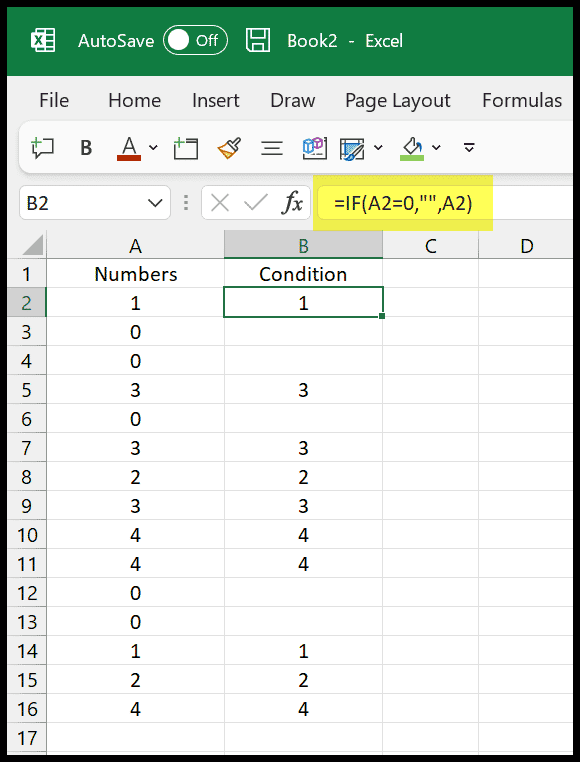Screen dimensions: 580x762
Task: Open the Formulas ribbon tab
Action: click(522, 100)
